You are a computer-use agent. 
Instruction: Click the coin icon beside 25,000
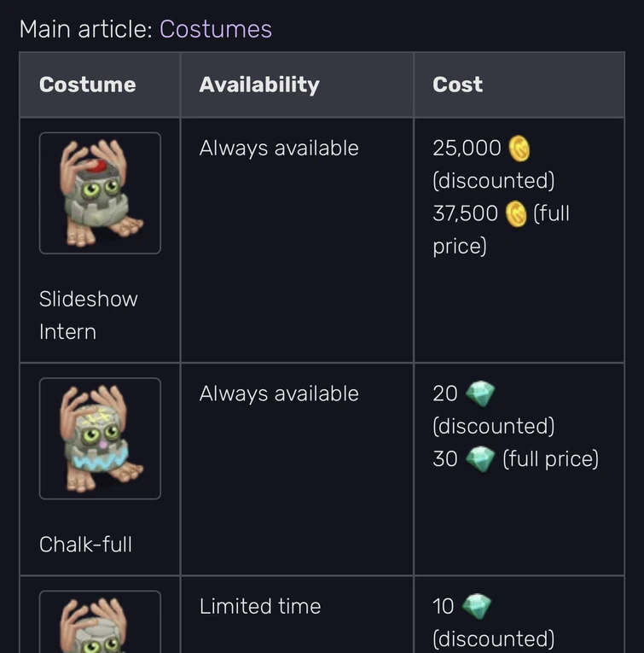(x=519, y=149)
